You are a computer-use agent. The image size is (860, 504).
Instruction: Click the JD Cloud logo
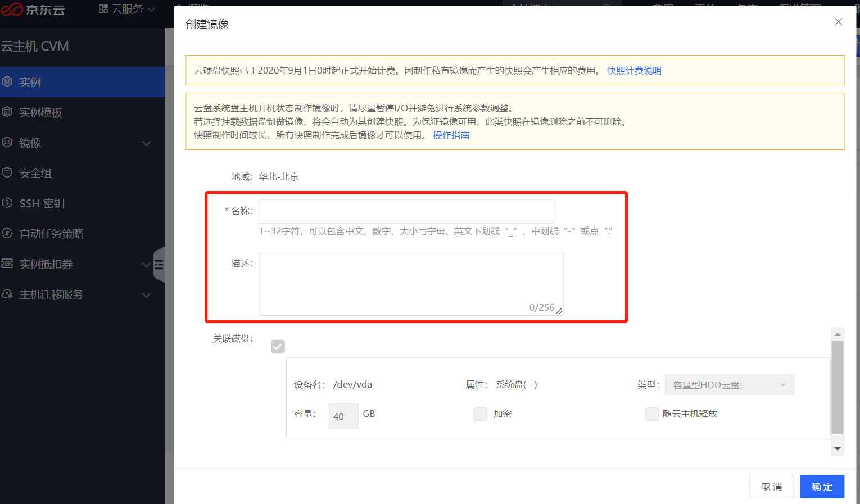point(33,10)
